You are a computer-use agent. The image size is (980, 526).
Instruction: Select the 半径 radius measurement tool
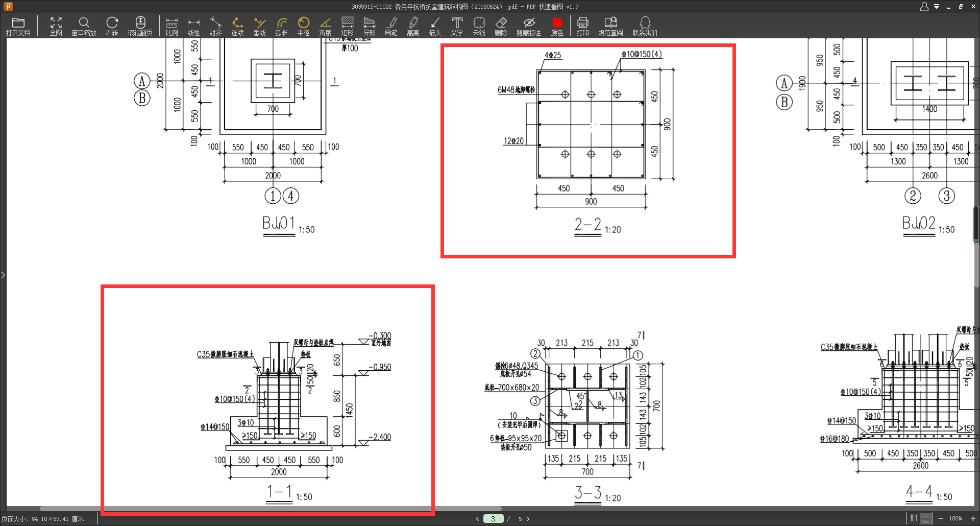pos(303,27)
